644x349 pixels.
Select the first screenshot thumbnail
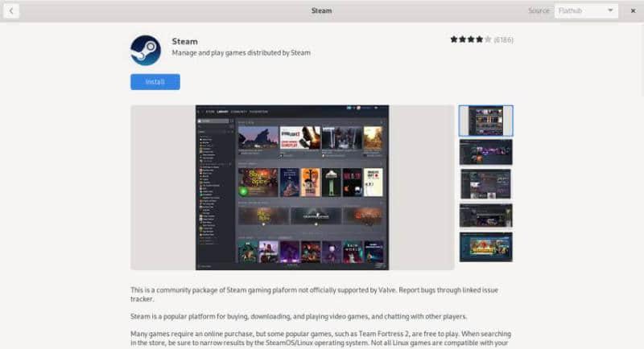click(485, 121)
